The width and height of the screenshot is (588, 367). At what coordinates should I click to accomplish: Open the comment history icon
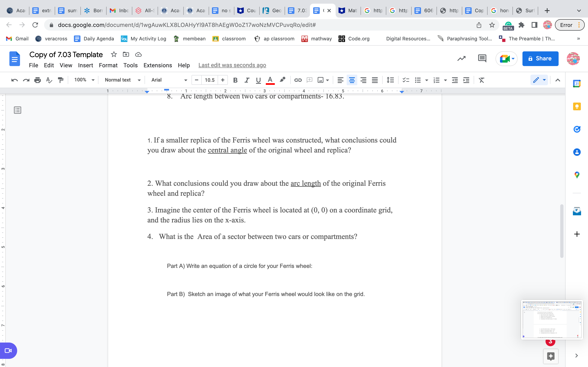pos(482,59)
